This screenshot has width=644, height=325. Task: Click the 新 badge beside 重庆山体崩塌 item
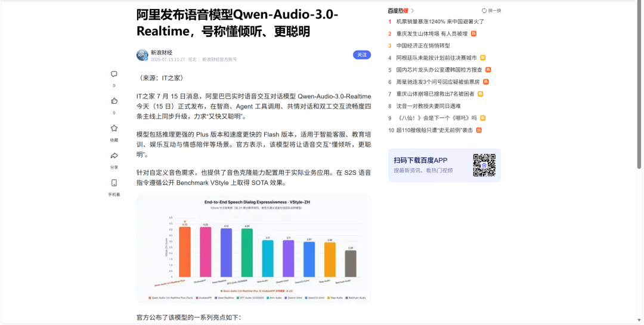point(480,94)
